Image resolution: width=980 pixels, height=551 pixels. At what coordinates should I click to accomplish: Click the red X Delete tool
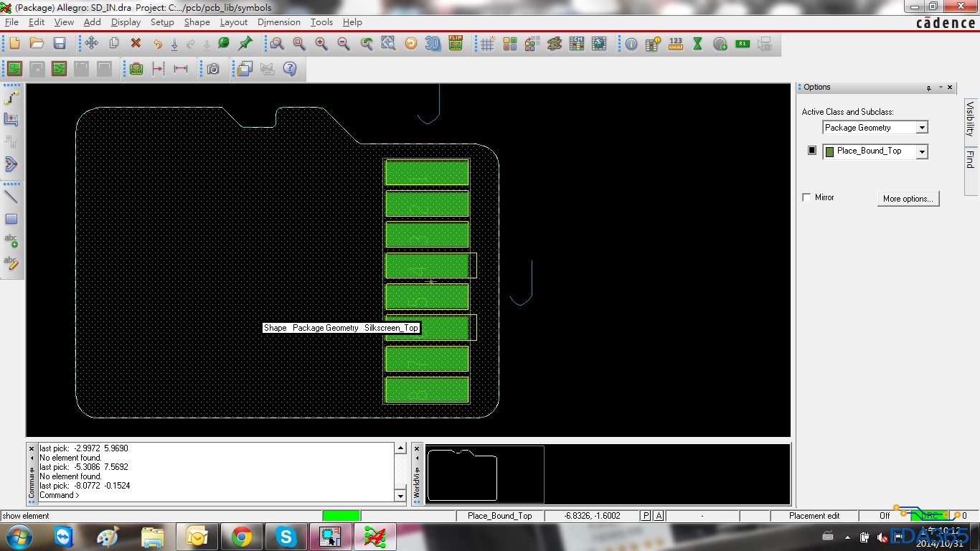click(x=136, y=44)
